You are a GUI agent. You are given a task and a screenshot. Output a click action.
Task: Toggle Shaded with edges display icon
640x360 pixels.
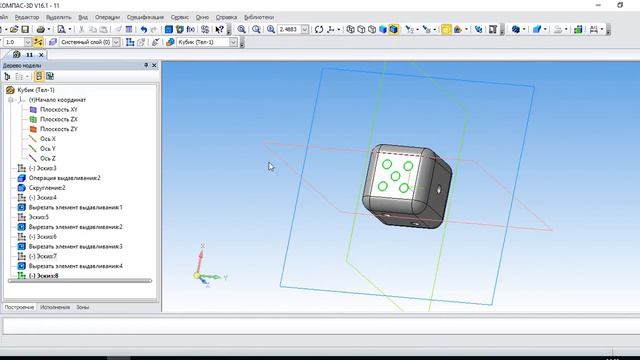393,29
